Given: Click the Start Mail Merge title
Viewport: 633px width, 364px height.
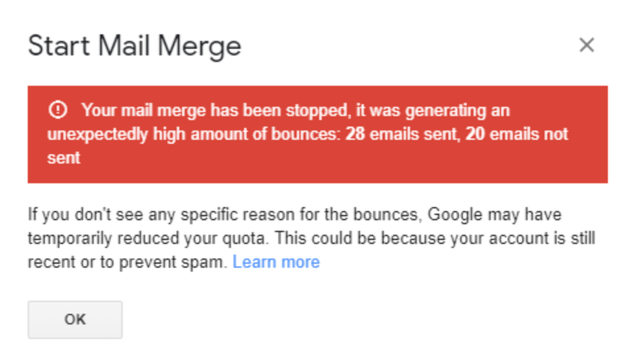Looking at the screenshot, I should [135, 46].
